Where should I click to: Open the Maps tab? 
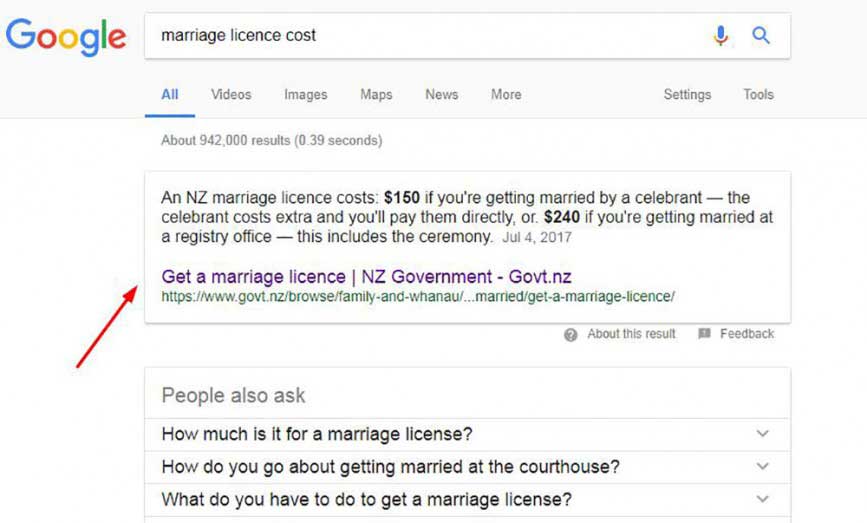(x=376, y=95)
